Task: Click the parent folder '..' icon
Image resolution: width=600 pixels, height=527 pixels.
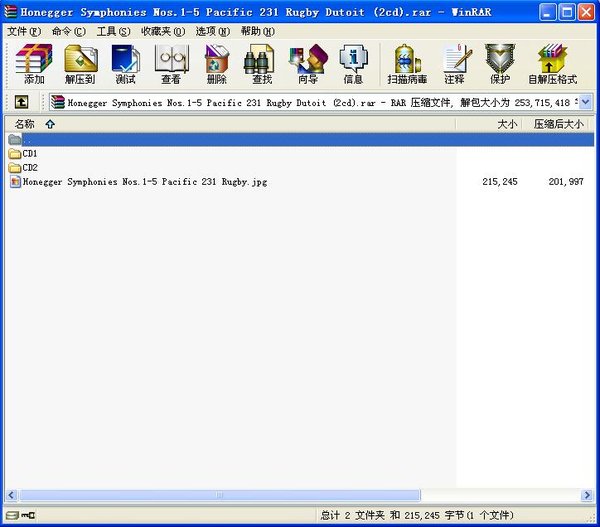Action: 15,140
